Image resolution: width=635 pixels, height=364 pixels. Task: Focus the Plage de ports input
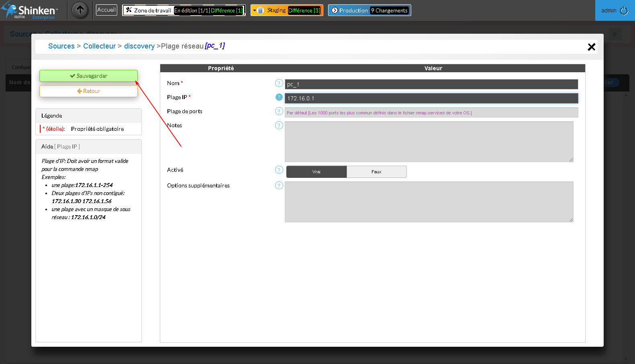[431, 113]
